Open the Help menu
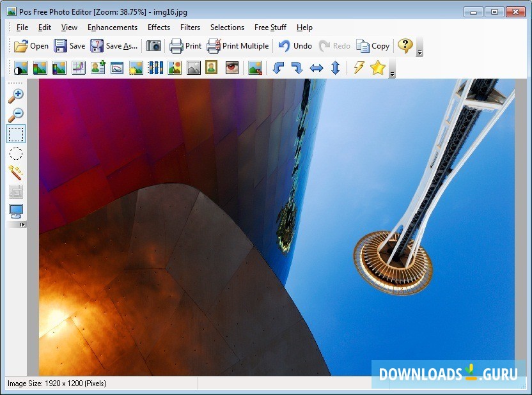The height and width of the screenshot is (395, 532). 304,27
